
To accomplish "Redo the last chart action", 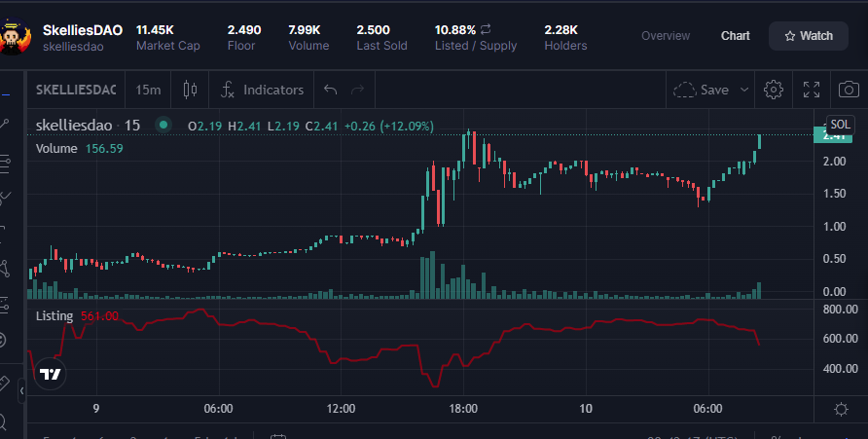I will (357, 90).
